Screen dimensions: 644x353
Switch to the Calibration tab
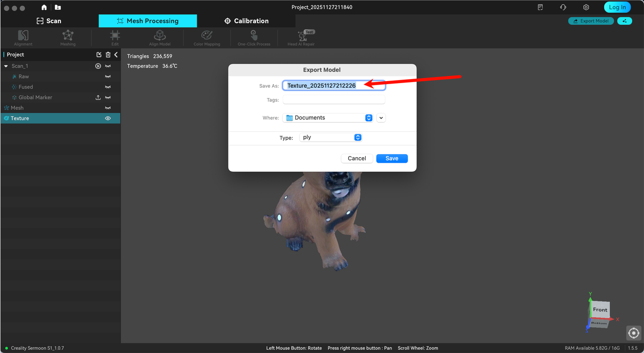(x=246, y=21)
